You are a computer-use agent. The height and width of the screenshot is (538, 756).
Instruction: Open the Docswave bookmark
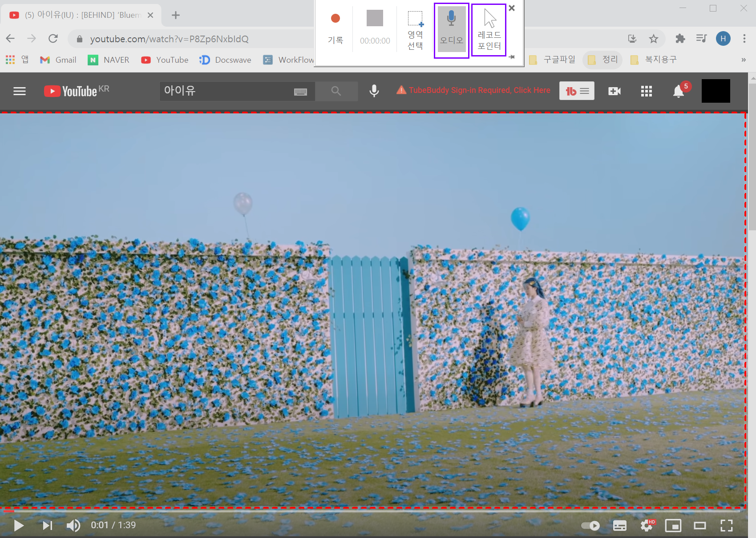(225, 60)
